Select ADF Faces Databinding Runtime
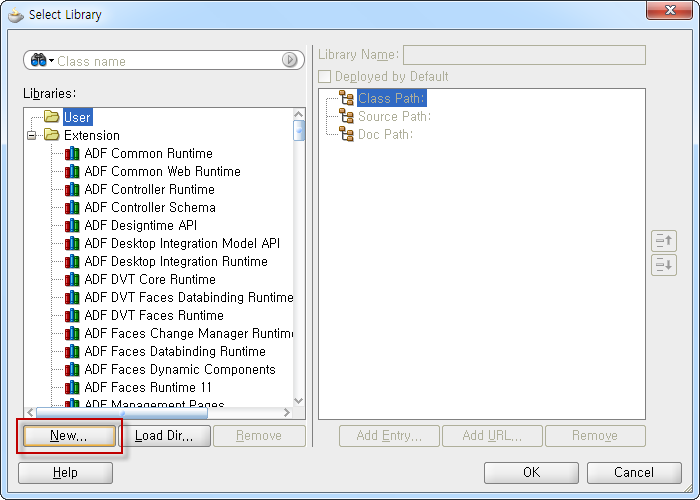Image resolution: width=700 pixels, height=500 pixels. (175, 351)
